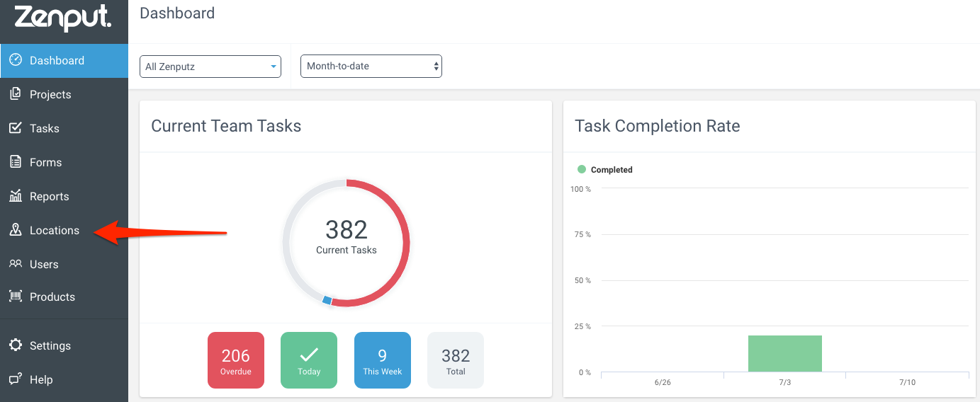Click the green 7/3 chart bar
Viewport: 980px width, 402px height.
(x=785, y=354)
